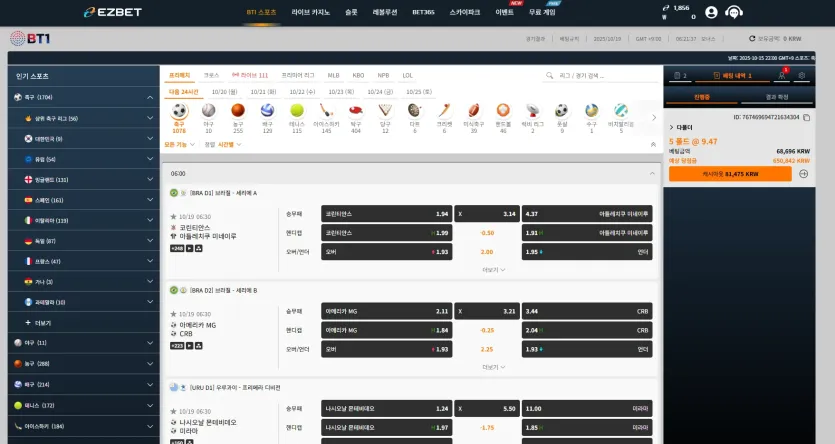Select the water polo sport icon (수구 1)

click(591, 110)
